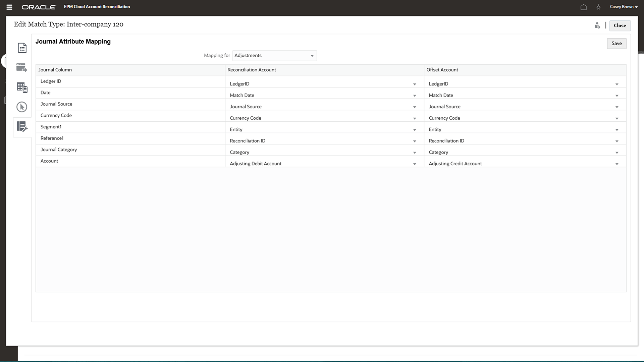This screenshot has height=362, width=644.
Task: Open Casey Brown user menu
Action: pyautogui.click(x=624, y=7)
